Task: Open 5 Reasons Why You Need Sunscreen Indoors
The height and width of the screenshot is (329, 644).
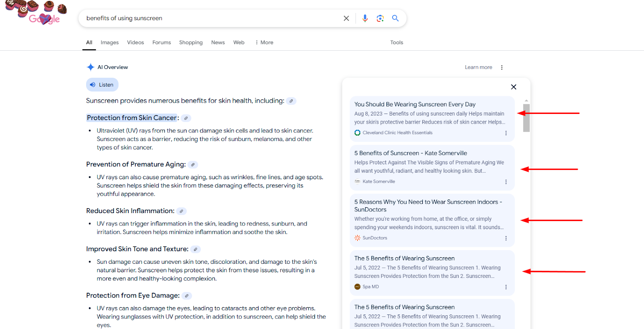Action: point(428,206)
